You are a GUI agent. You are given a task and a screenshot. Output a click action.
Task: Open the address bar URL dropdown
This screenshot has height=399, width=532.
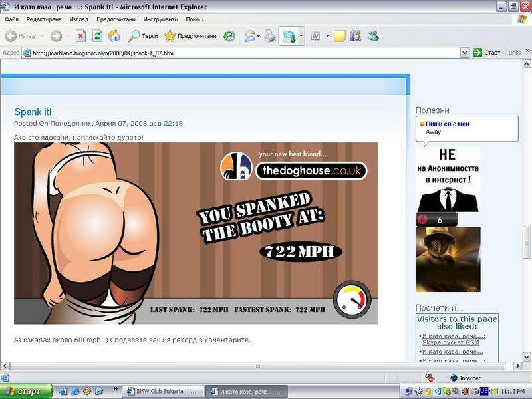[464, 53]
